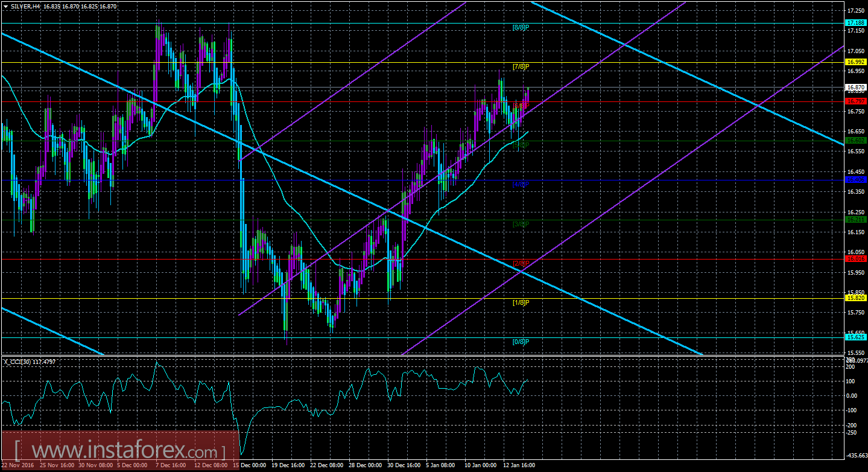The width and height of the screenshot is (868, 472).
Task: Click the -435.663 value on CCI scale
Action: tap(856, 456)
